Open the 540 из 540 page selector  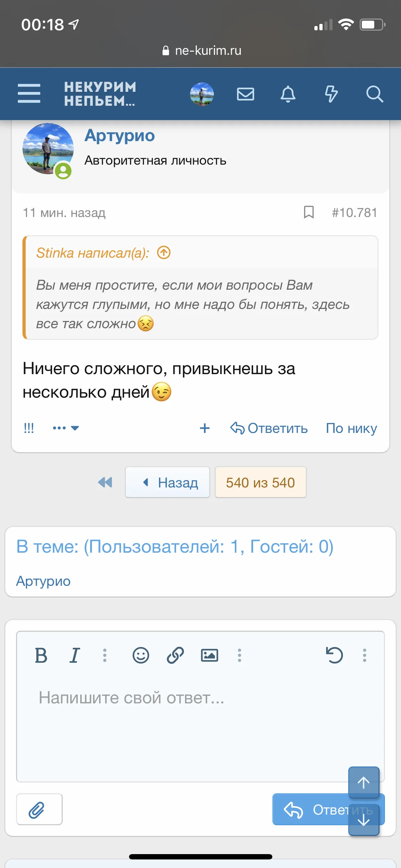(261, 482)
